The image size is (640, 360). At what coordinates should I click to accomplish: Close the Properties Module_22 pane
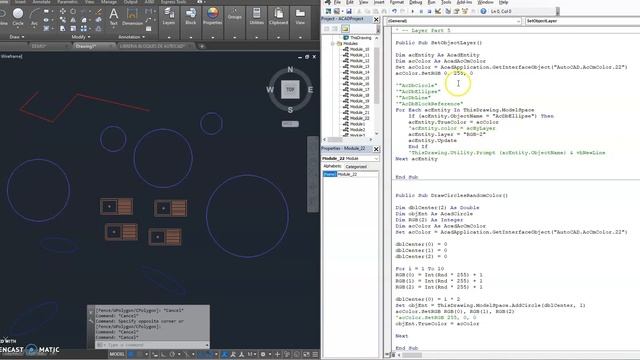click(376, 149)
